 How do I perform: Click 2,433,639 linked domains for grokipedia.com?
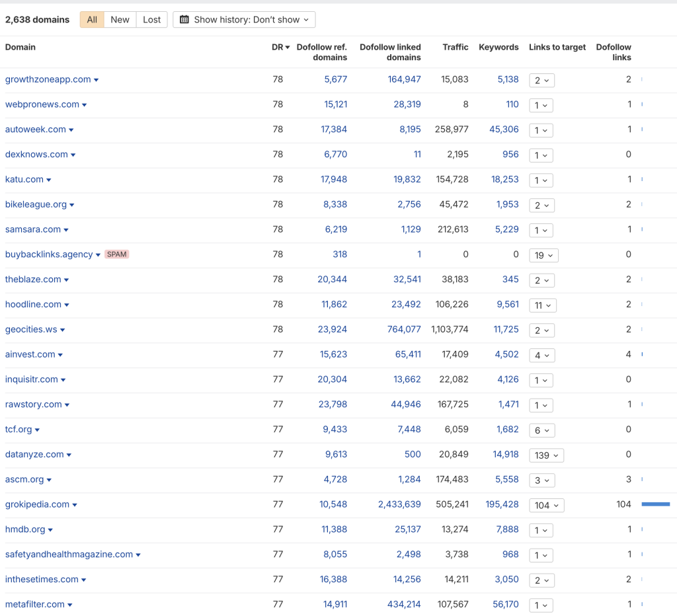tap(399, 504)
